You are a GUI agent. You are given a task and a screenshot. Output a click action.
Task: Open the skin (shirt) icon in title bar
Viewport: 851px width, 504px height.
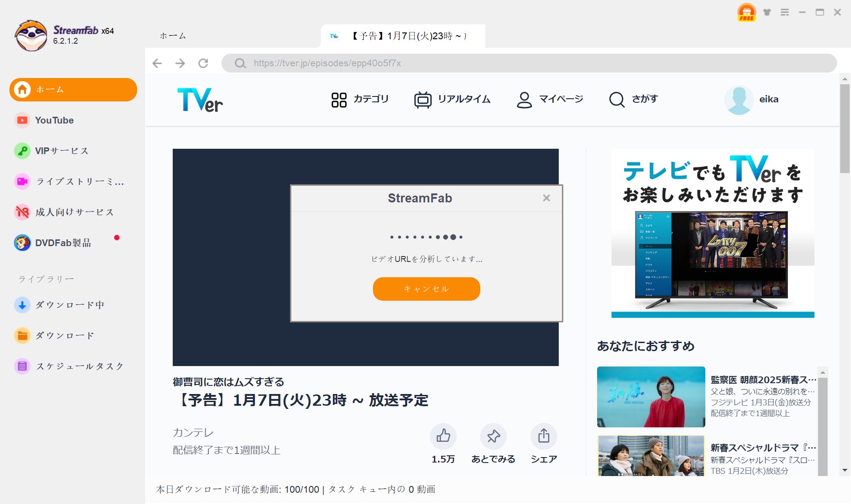(x=767, y=12)
